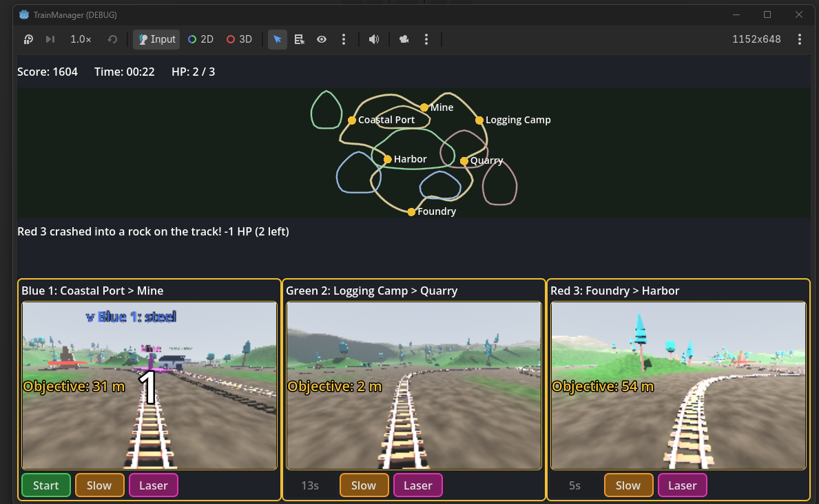Fire the Laser for Green 2 train
Viewport: 819px width, 504px height.
pyautogui.click(x=418, y=485)
